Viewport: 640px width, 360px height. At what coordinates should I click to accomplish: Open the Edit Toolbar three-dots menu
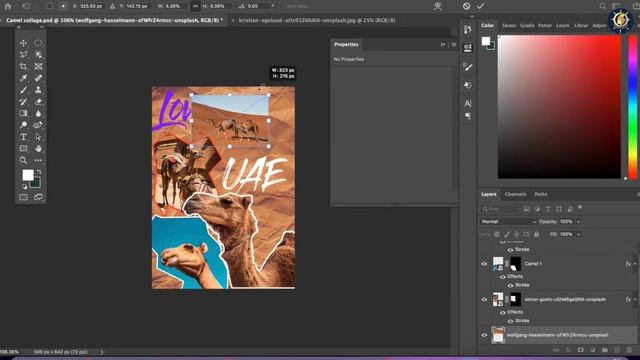[38, 160]
